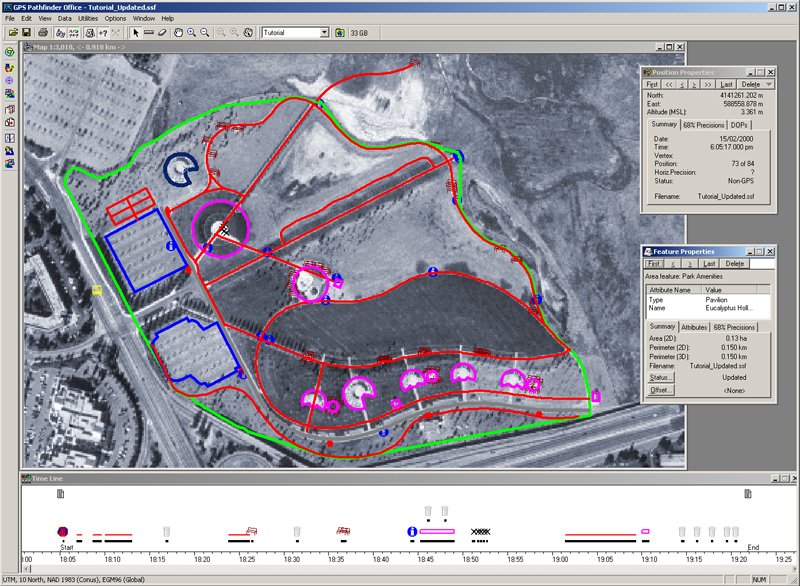Open the Options menu
800x586 pixels.
(115, 18)
